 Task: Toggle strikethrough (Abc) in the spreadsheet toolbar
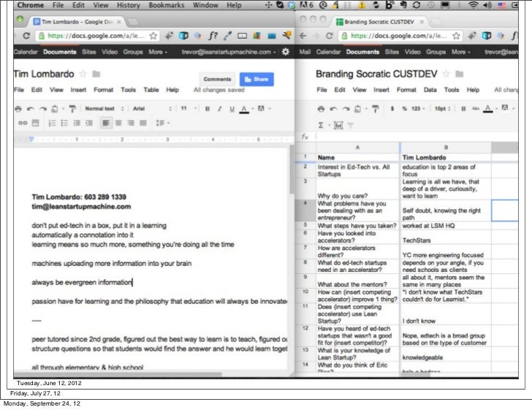coord(476,109)
